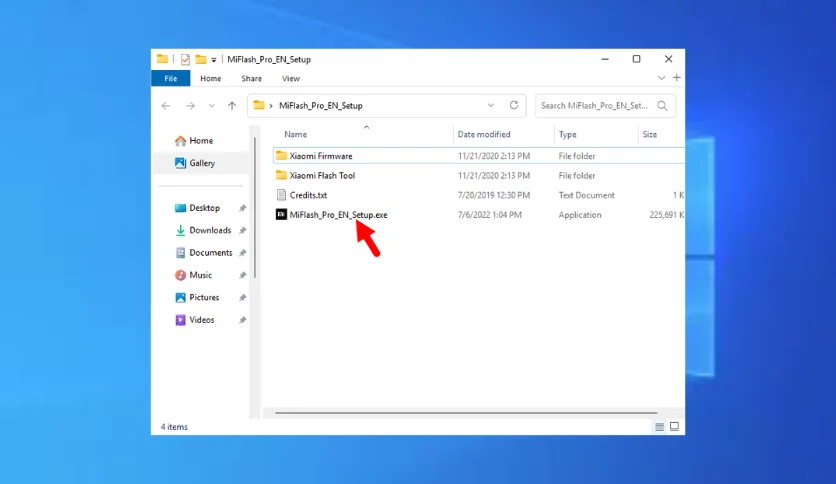Click the pin icon next to Videos
This screenshot has height=484, width=836.
pyautogui.click(x=243, y=320)
